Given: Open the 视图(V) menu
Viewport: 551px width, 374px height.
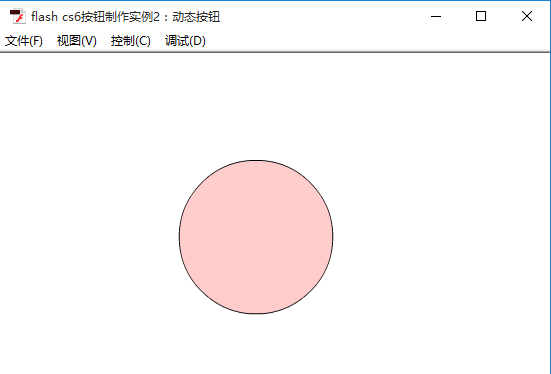Looking at the screenshot, I should coord(77,41).
